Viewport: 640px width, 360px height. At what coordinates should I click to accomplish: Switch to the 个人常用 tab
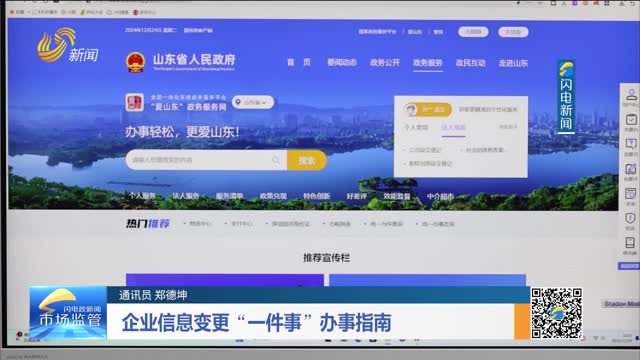tap(416, 127)
